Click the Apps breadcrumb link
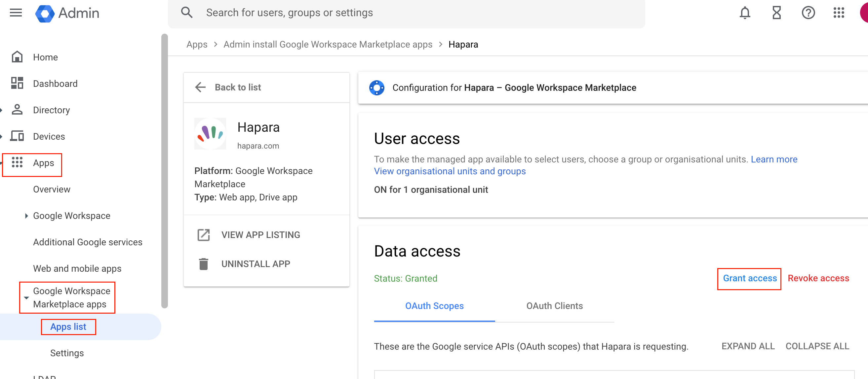The width and height of the screenshot is (868, 379). coord(197,44)
